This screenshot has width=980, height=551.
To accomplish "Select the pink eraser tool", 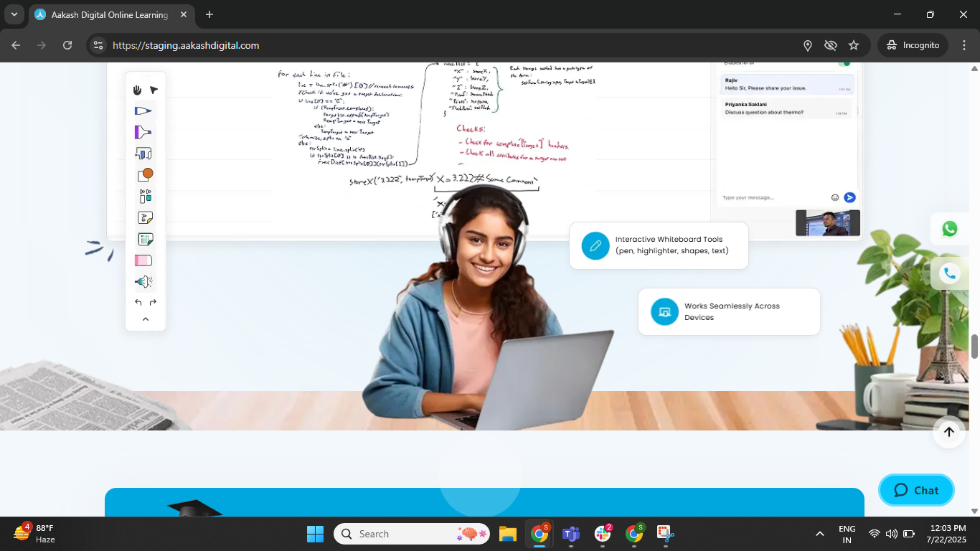I will click(143, 260).
